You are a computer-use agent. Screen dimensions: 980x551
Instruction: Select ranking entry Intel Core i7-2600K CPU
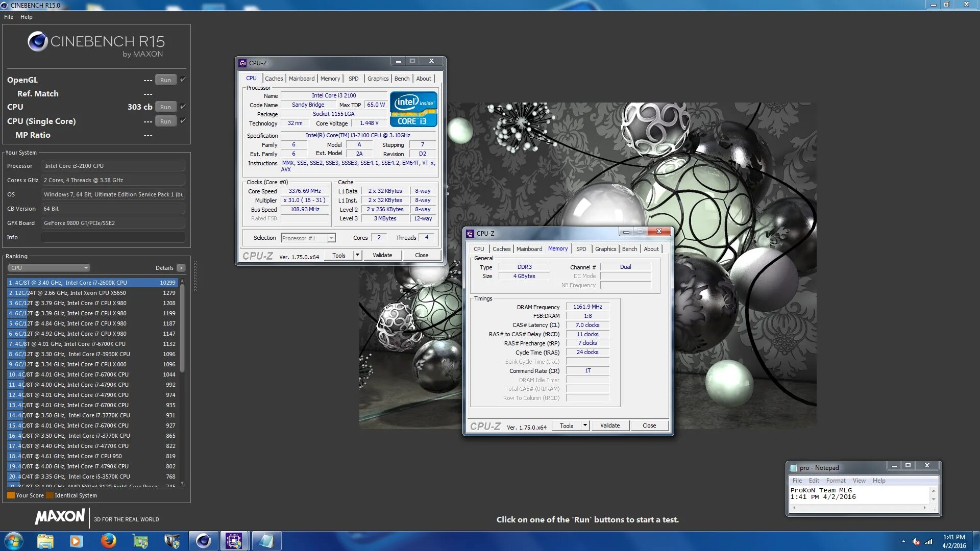[92, 283]
